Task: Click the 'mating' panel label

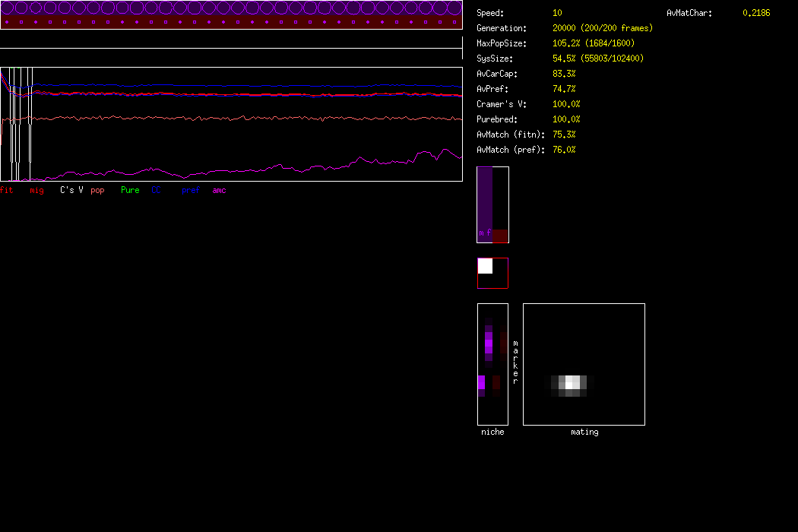Action: pyautogui.click(x=584, y=432)
